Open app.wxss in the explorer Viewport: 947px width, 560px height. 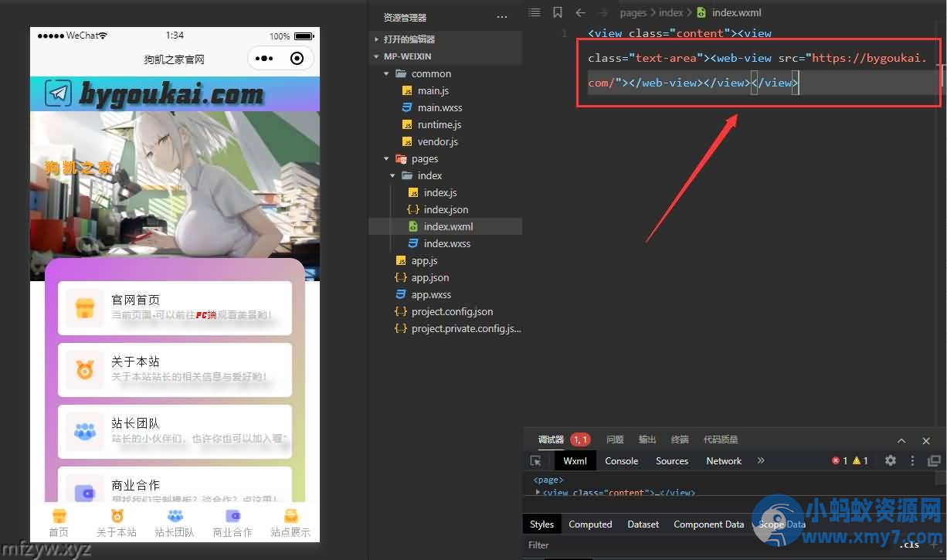(x=431, y=294)
